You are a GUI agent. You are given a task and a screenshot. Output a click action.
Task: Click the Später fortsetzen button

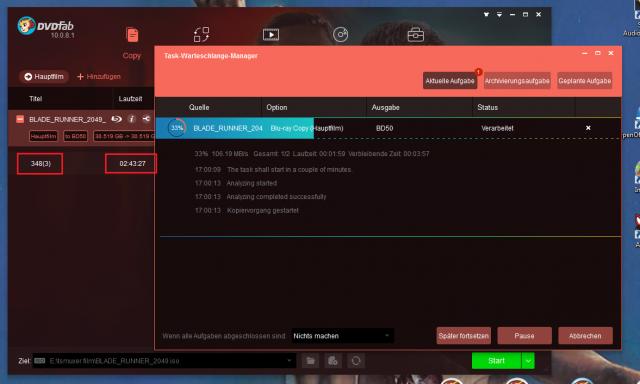click(464, 336)
